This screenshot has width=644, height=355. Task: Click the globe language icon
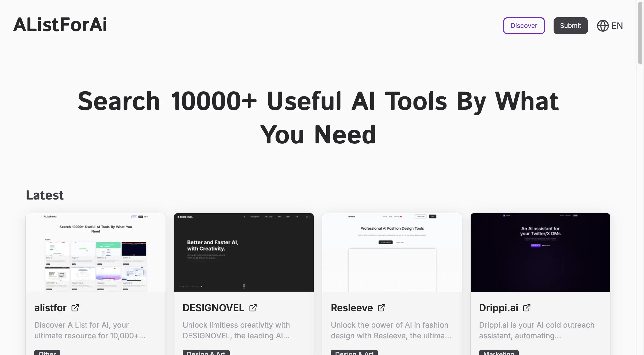pos(603,26)
